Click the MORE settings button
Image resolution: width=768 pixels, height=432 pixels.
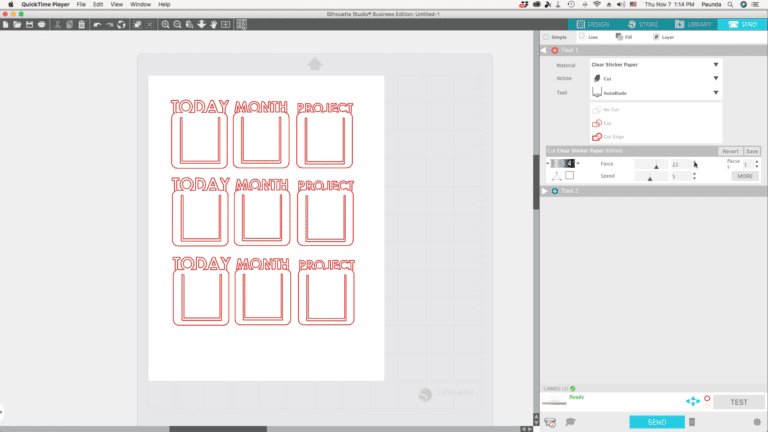pyautogui.click(x=744, y=176)
